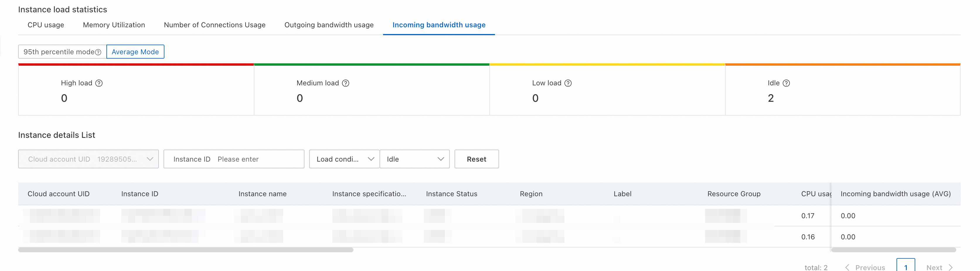
Task: Open Number of Connections Usage tab
Action: pyautogui.click(x=215, y=25)
